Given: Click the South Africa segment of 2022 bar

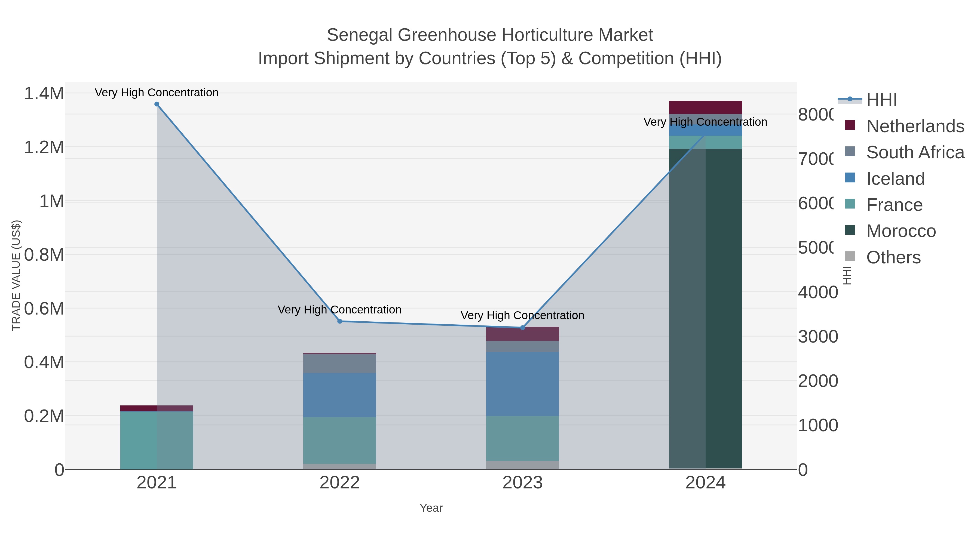Looking at the screenshot, I should click(x=340, y=364).
